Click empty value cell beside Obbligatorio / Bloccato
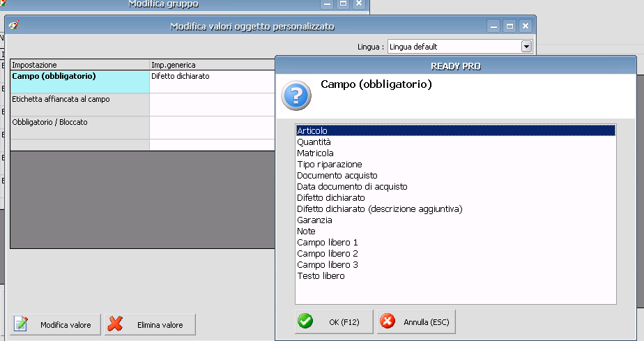The image size is (644, 341). pyautogui.click(x=212, y=128)
